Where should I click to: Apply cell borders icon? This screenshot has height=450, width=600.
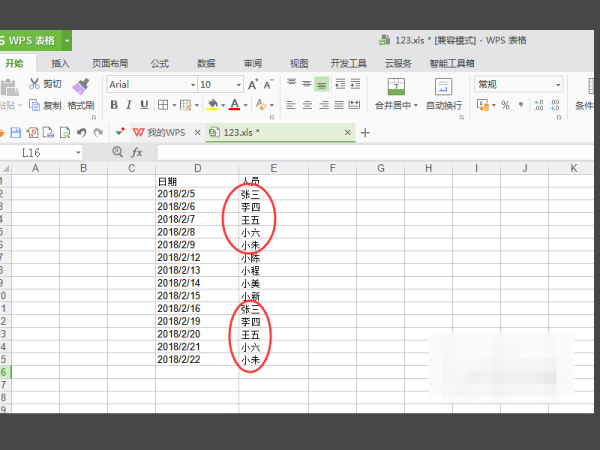click(x=163, y=105)
